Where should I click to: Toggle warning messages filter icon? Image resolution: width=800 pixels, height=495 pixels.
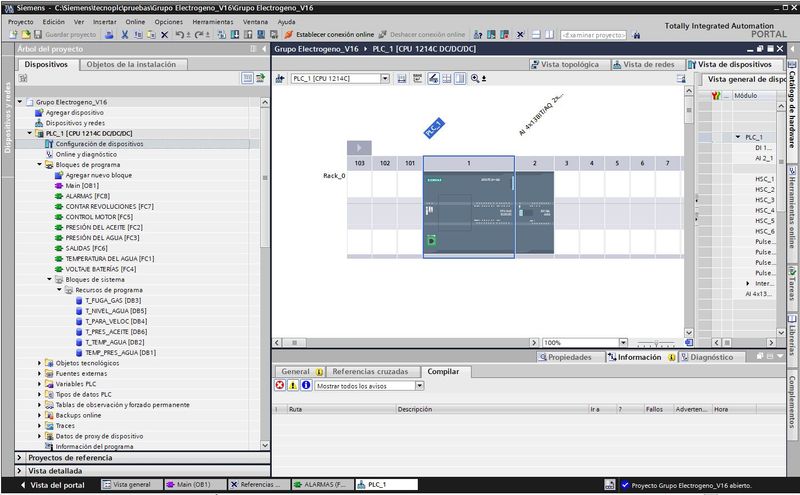click(x=293, y=385)
